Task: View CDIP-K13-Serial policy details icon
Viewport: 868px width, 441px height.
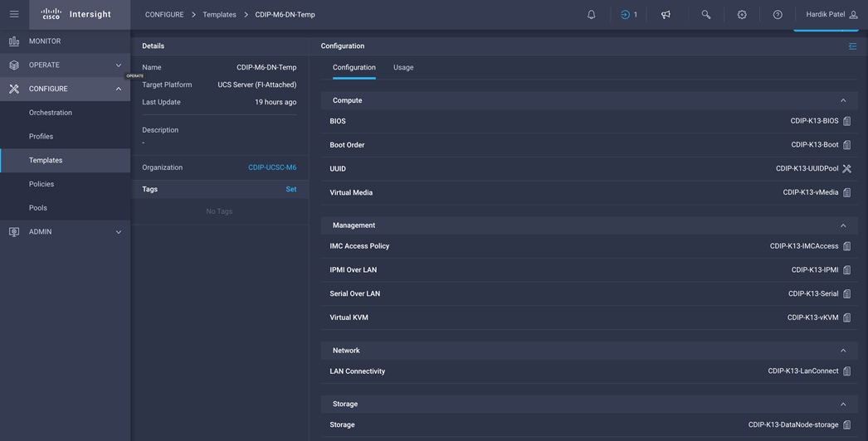Action: (x=847, y=293)
